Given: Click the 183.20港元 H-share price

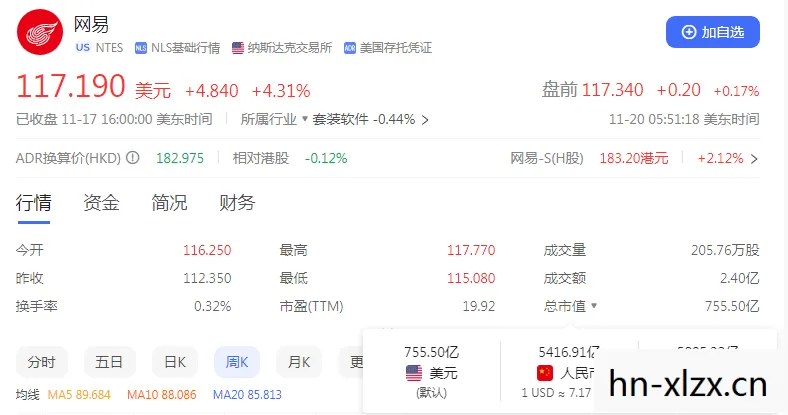Looking at the screenshot, I should 634,159.
